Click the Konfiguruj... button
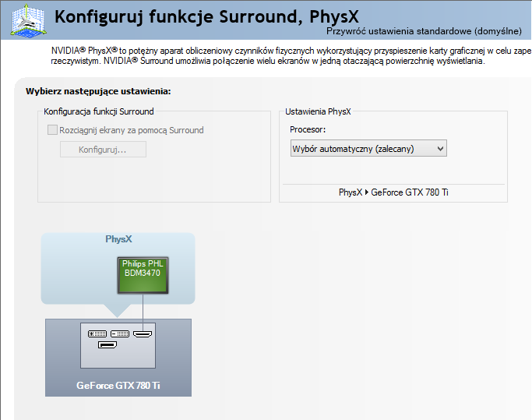 (x=103, y=150)
